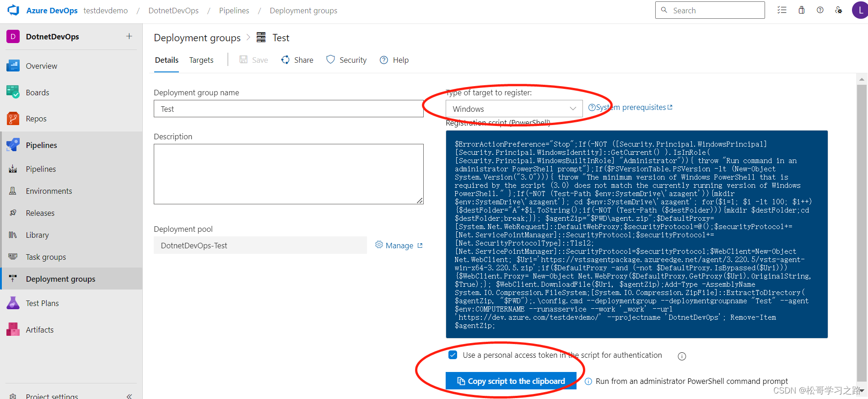Open the System prerequisites link
Screen dimensions: 868x399
631,107
